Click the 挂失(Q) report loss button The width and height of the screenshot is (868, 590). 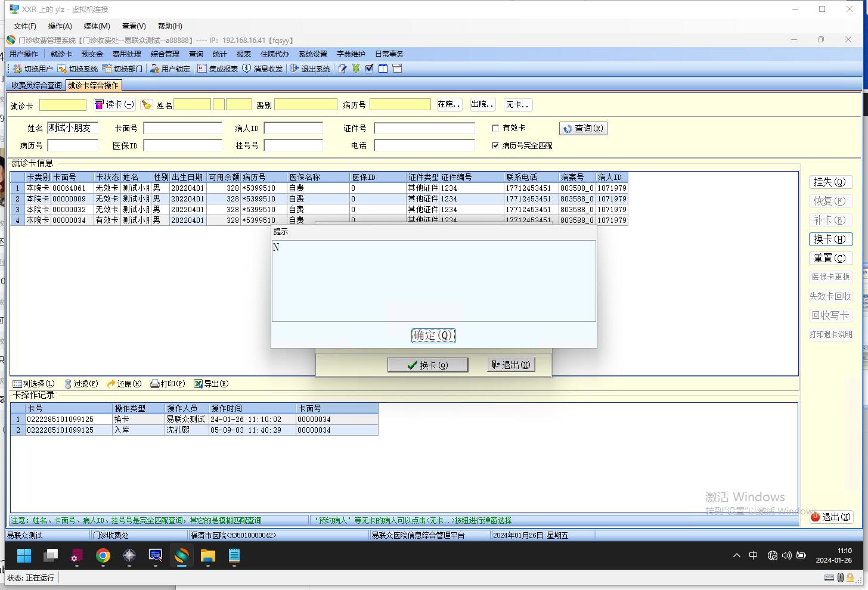click(830, 182)
